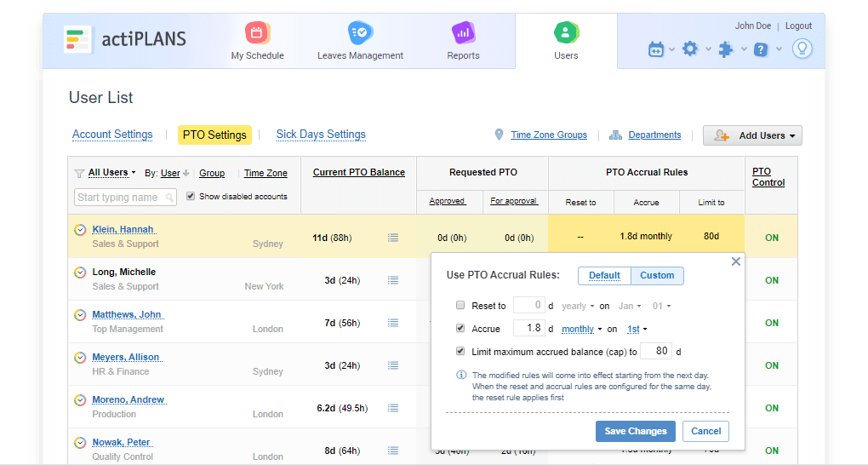Open the yearly reset period dropdown

(x=577, y=306)
